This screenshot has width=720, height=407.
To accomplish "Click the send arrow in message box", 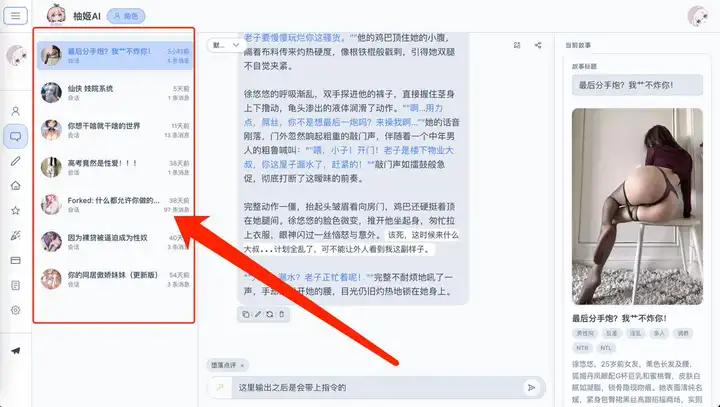I will click(531, 387).
